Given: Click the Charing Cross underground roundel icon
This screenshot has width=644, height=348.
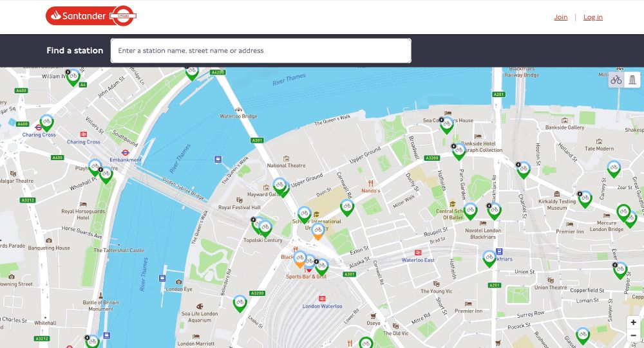Looking at the screenshot, I should coord(38,127).
